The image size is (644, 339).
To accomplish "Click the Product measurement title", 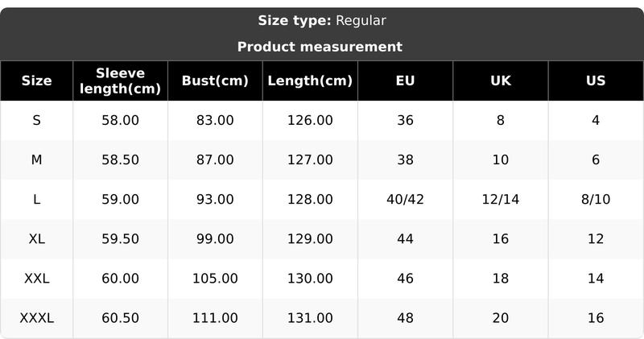I will (320, 47).
